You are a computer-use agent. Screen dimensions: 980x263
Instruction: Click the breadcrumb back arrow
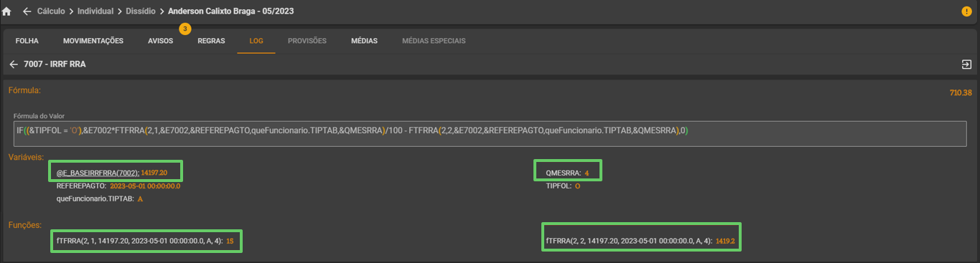[x=27, y=11]
